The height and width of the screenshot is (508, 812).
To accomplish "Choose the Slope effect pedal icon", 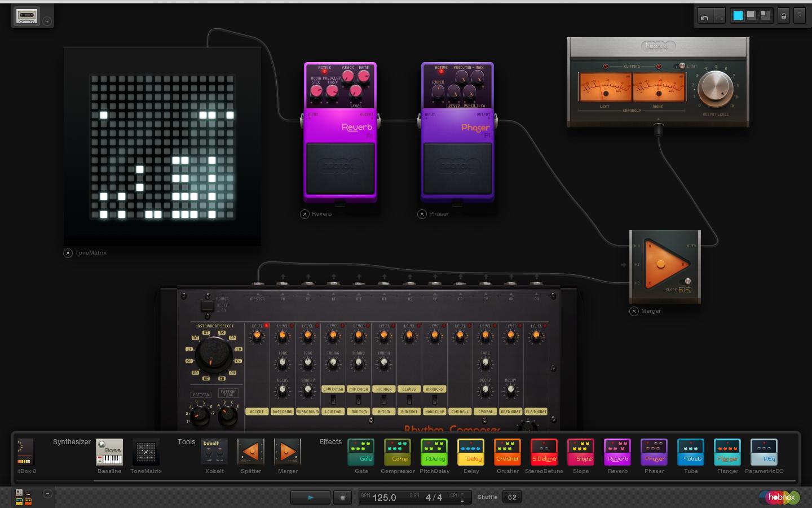I will pyautogui.click(x=581, y=452).
